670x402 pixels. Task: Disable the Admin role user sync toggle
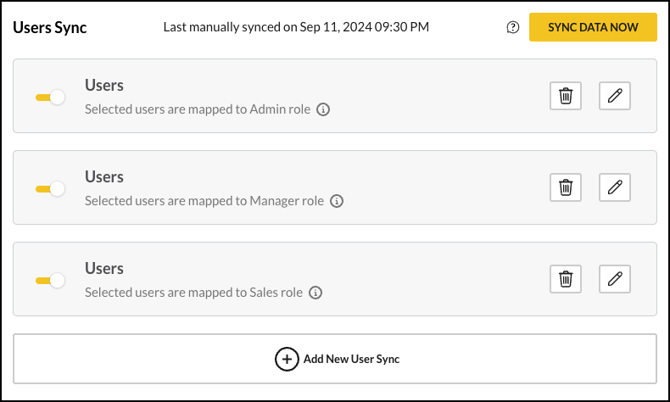[50, 97]
